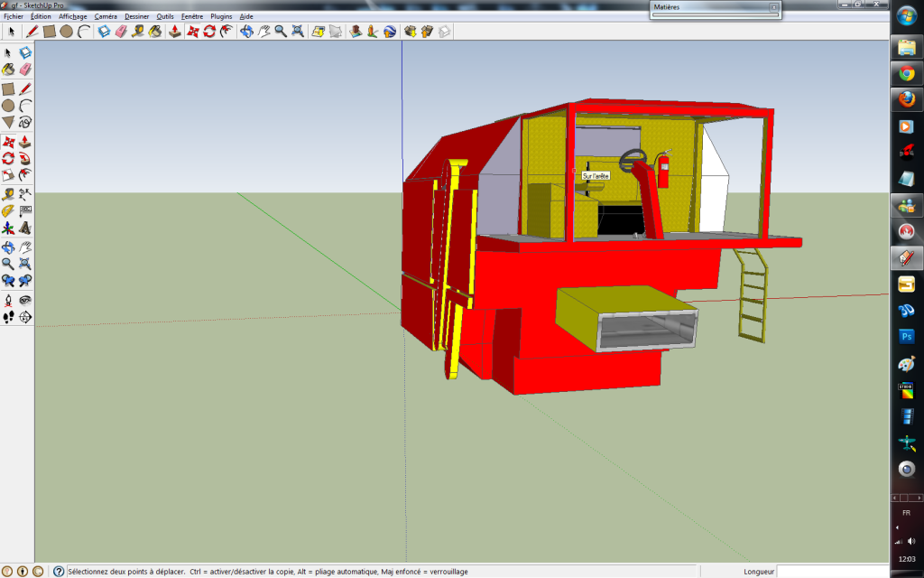Viewport: 924px width, 578px height.
Task: Click the Add Location icon
Action: point(319,32)
